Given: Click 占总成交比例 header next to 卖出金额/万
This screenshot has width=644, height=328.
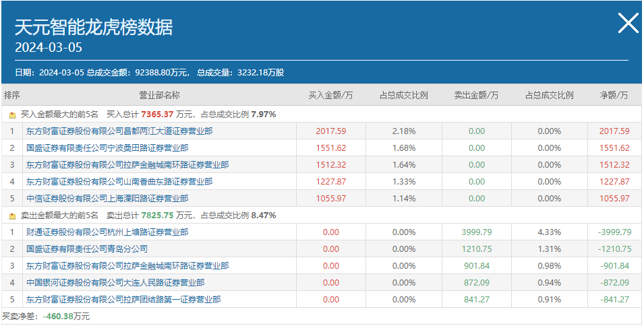Looking at the screenshot, I should 550,96.
